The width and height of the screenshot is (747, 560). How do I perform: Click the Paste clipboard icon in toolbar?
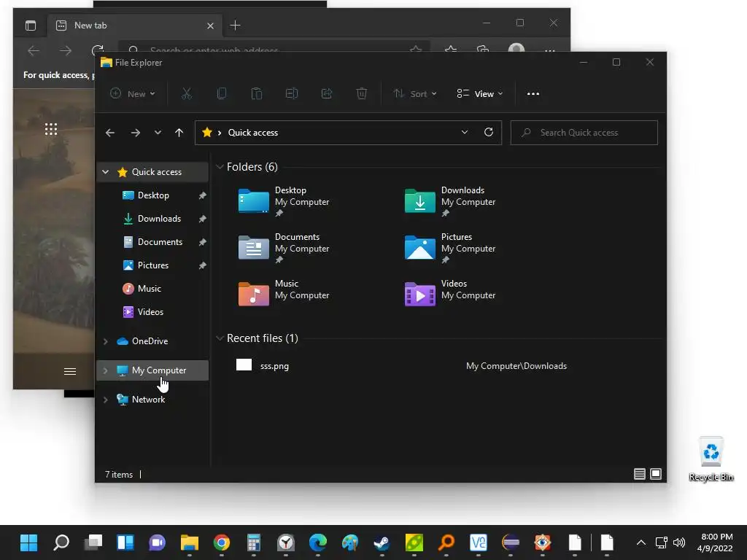(x=257, y=94)
